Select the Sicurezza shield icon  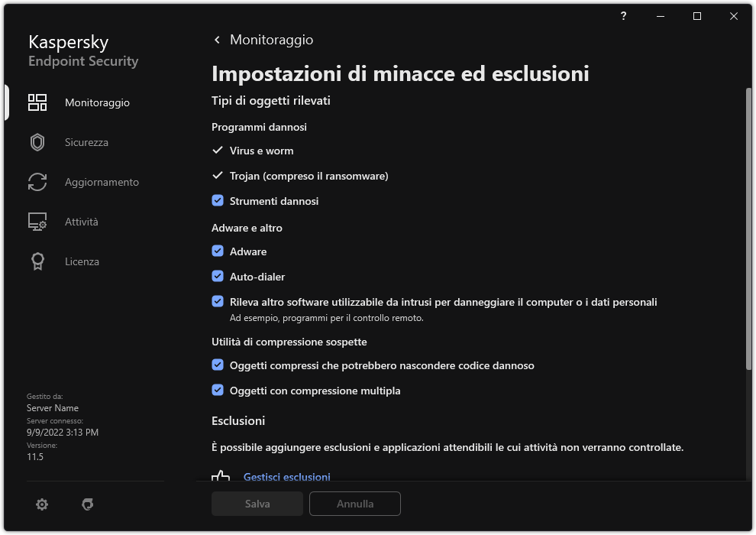[37, 141]
